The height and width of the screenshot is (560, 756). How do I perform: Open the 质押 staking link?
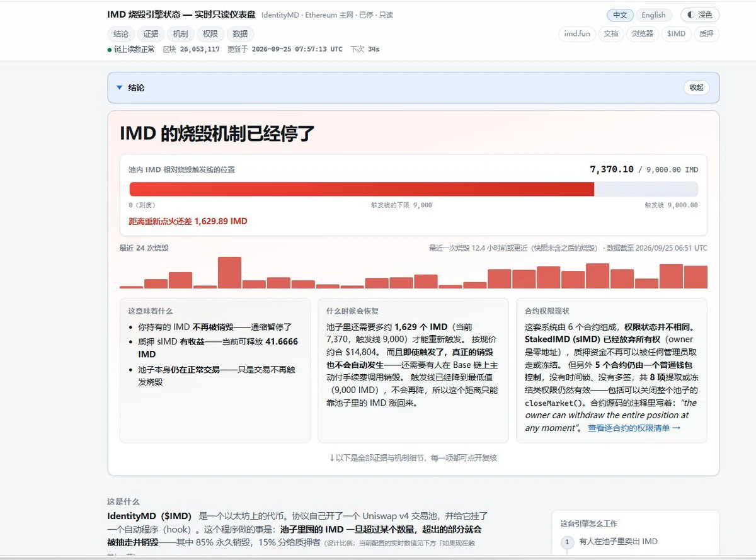(707, 34)
